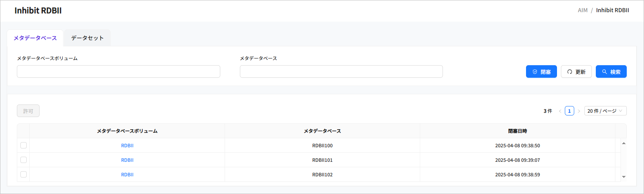Screen dimensions: 644x194
Task: Select the checkbox for the RDBII100 row
Action: [x=24, y=145]
